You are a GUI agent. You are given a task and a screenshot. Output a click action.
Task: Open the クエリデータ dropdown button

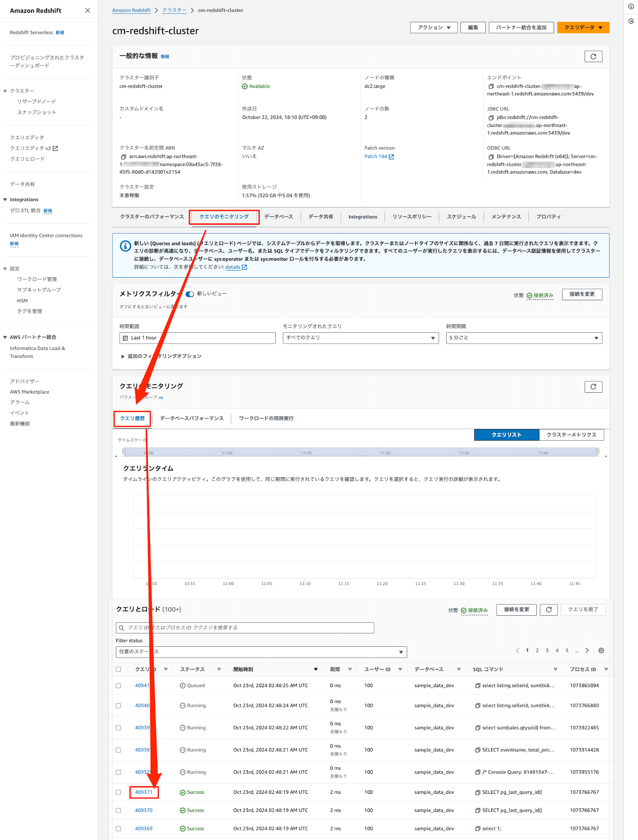point(583,28)
